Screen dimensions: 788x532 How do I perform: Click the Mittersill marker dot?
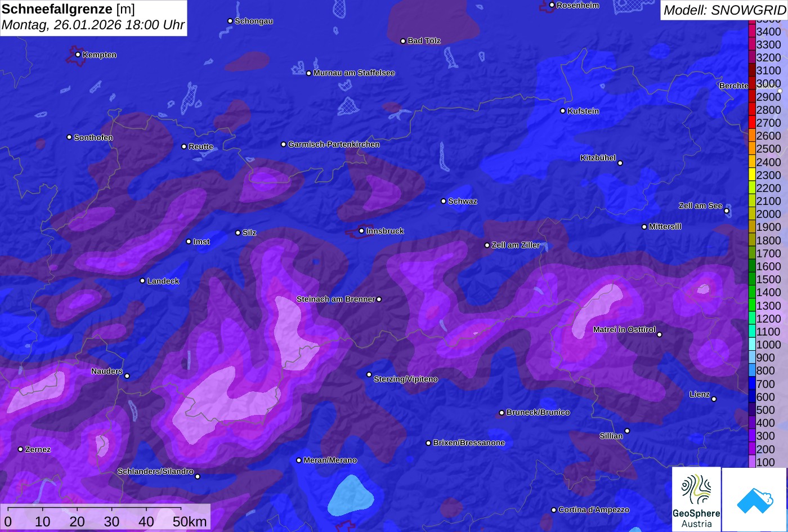(x=644, y=227)
